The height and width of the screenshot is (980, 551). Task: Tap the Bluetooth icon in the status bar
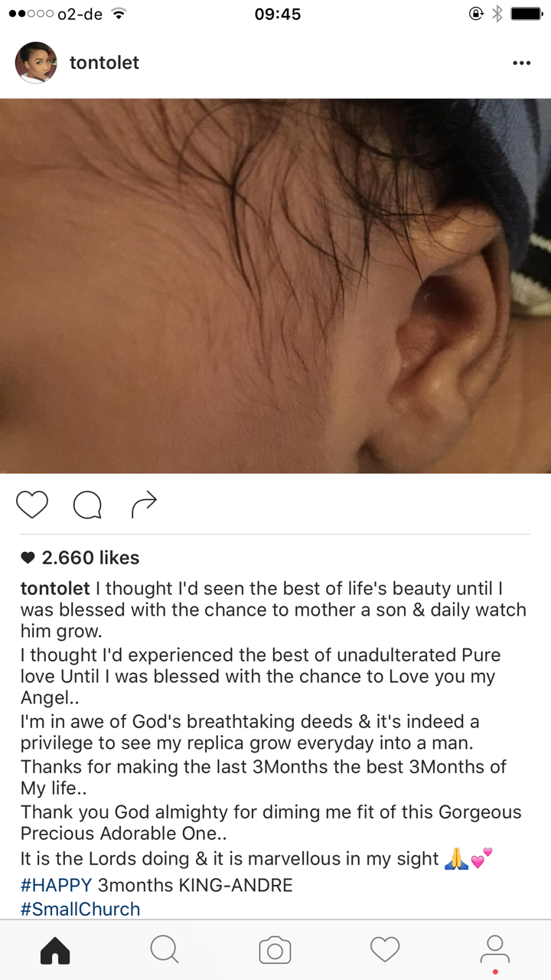coord(497,14)
